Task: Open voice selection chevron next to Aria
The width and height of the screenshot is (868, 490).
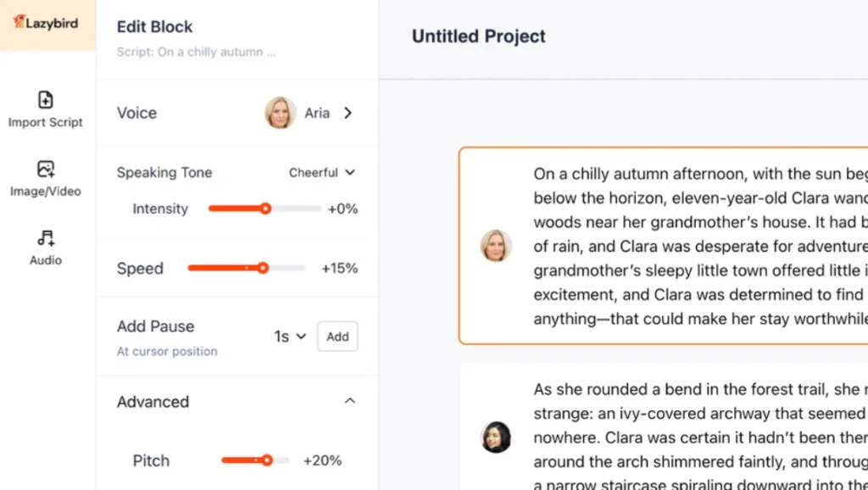Action: tap(348, 113)
